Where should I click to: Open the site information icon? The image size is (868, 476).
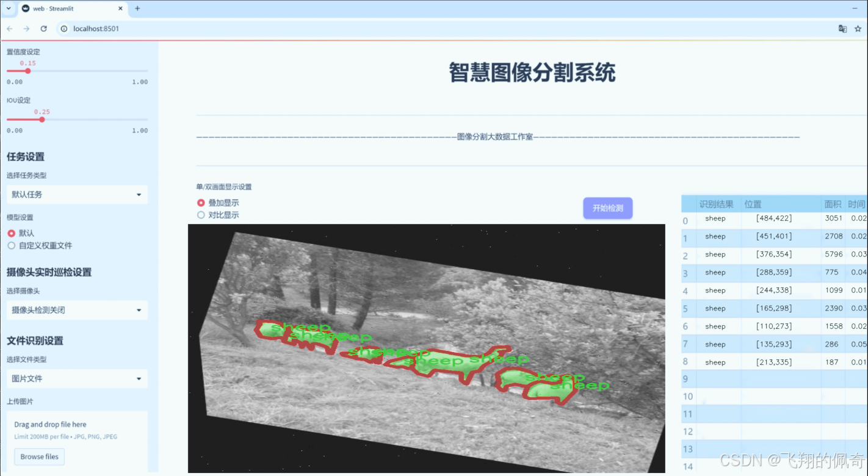point(63,29)
